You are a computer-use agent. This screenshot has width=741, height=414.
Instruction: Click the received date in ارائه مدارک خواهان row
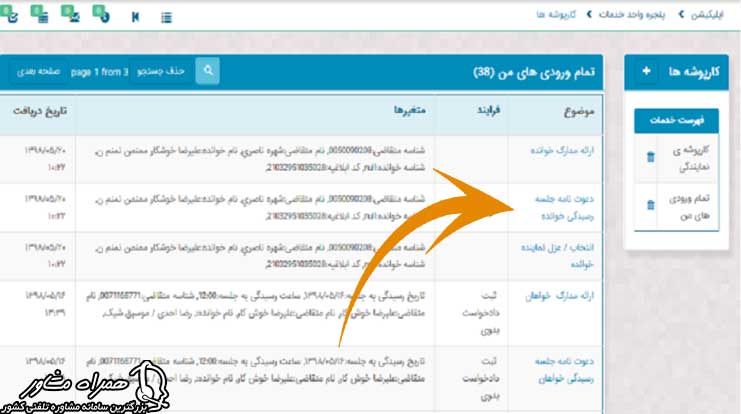[x=45, y=304]
